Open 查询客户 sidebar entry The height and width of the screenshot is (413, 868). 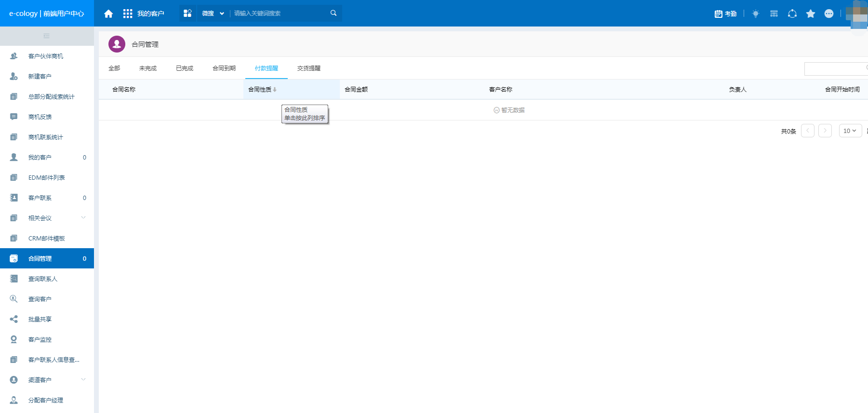click(x=47, y=299)
